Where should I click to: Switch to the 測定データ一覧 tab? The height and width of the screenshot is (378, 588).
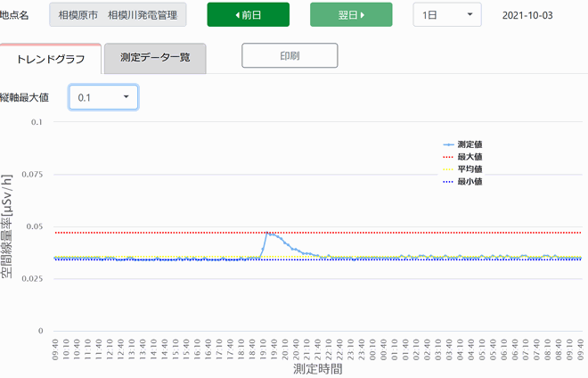point(155,58)
